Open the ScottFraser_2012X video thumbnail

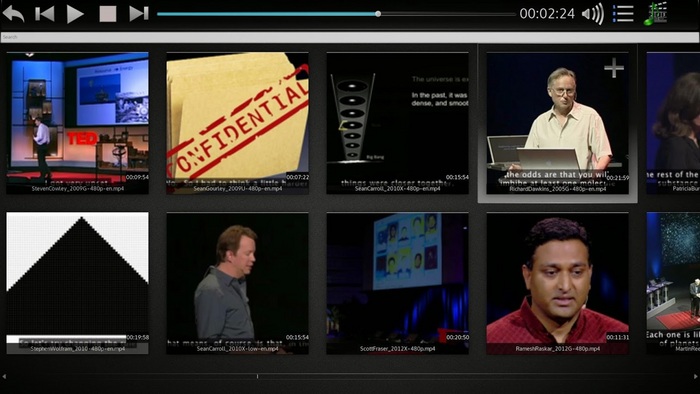397,283
